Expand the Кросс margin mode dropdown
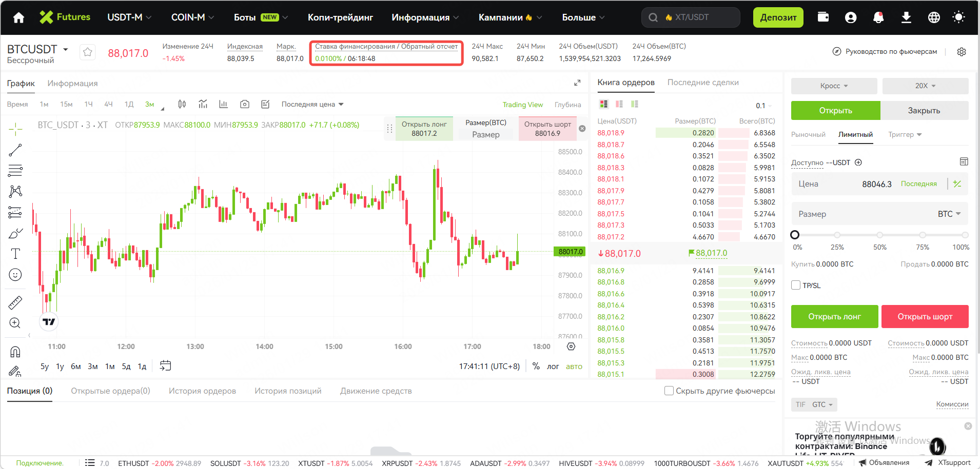Image resolution: width=980 pixels, height=469 pixels. pyautogui.click(x=834, y=86)
